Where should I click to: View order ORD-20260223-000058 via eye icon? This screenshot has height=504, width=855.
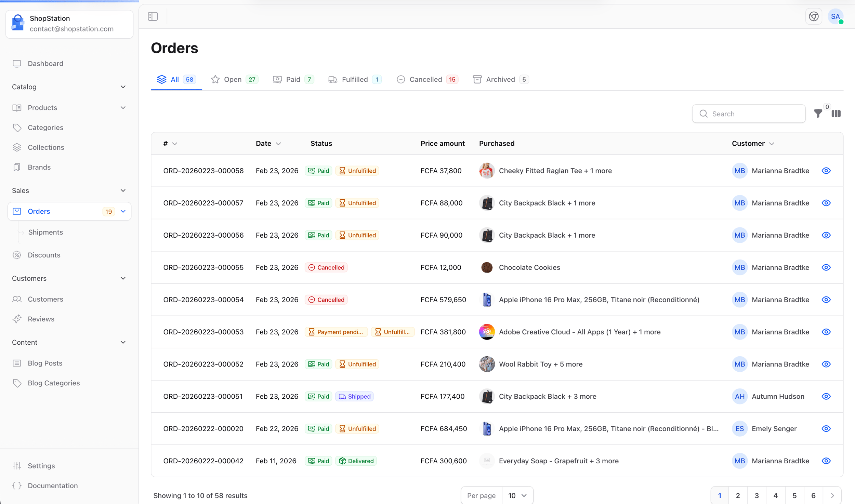pyautogui.click(x=826, y=171)
